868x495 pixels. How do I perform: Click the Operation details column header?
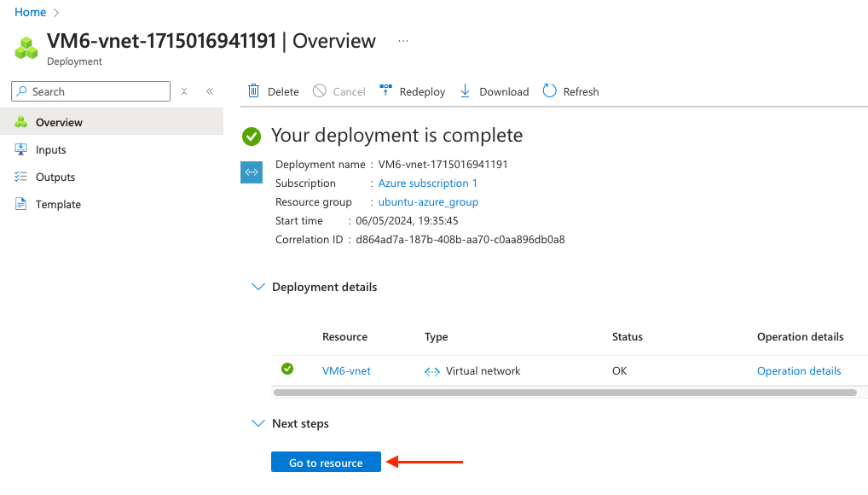(x=801, y=336)
